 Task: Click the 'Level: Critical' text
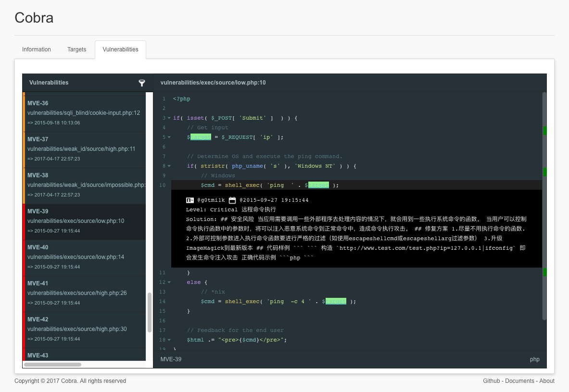tap(212, 209)
